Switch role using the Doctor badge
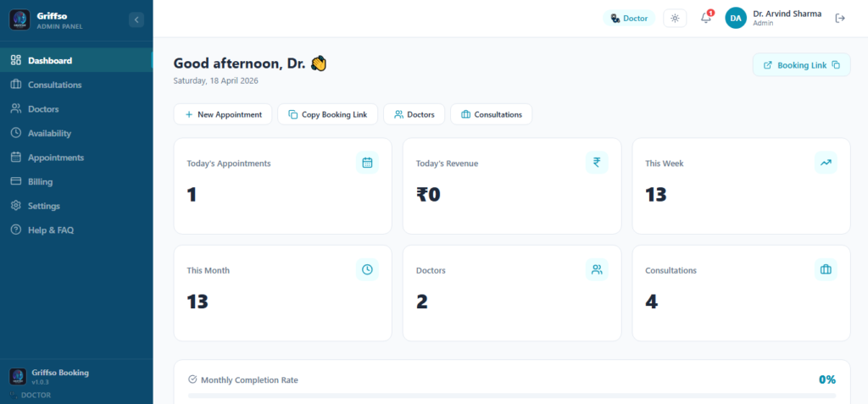868x404 pixels. pyautogui.click(x=629, y=18)
